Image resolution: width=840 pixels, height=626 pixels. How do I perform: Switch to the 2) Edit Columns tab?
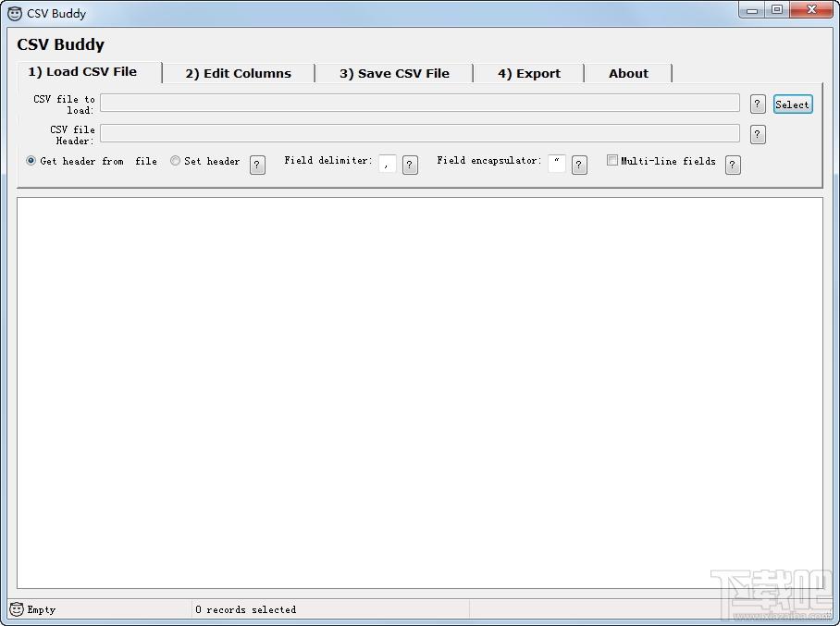pyautogui.click(x=239, y=73)
